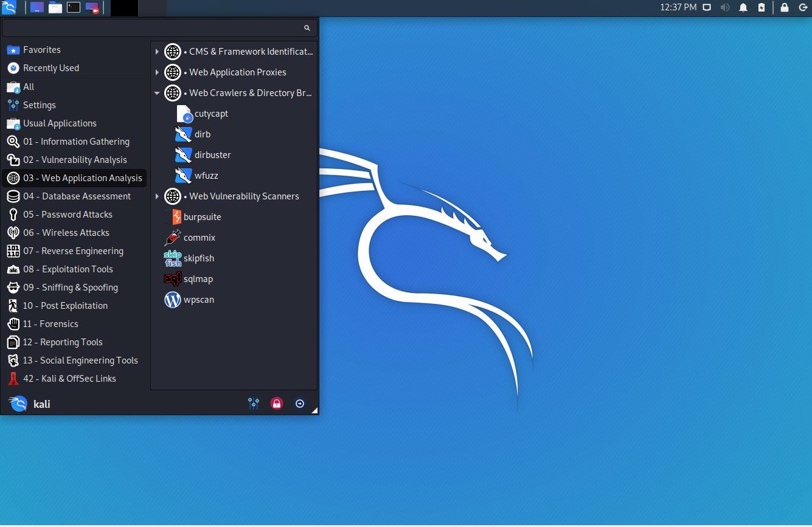This screenshot has height=527, width=812.
Task: Open 06 - Wireless Attacks category
Action: pyautogui.click(x=75, y=232)
